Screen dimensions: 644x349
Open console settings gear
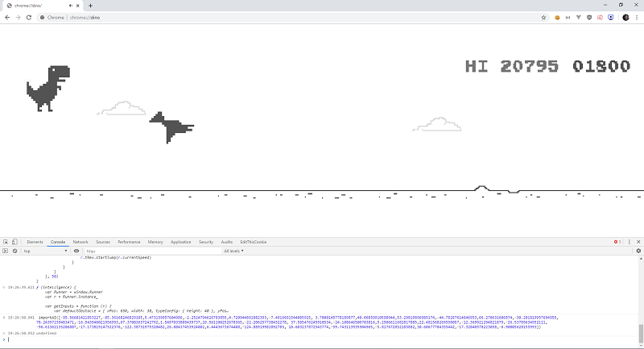[638, 251]
